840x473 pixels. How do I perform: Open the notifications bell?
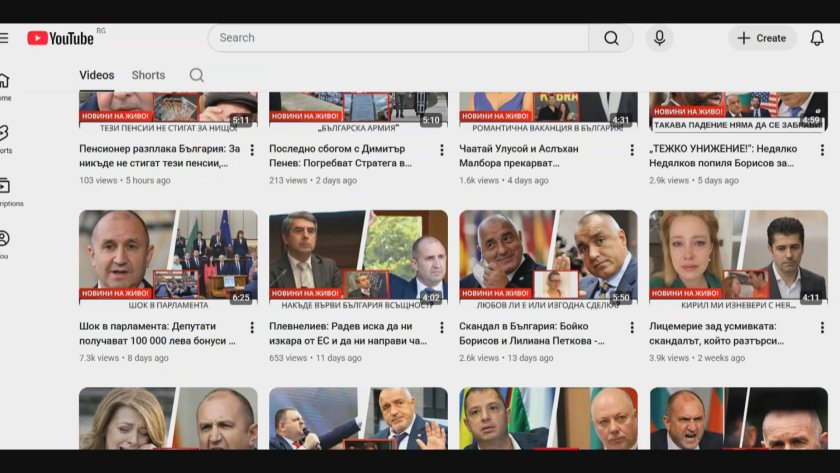(817, 38)
